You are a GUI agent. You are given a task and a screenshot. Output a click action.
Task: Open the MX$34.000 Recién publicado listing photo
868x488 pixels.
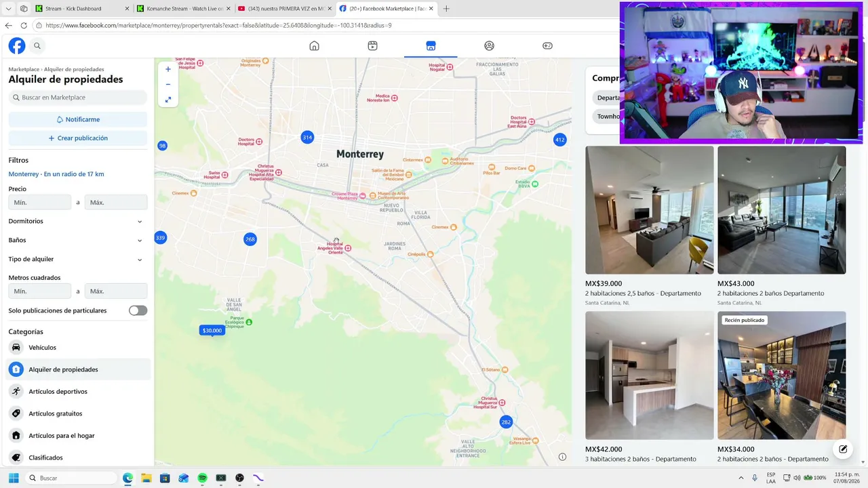[x=782, y=375]
